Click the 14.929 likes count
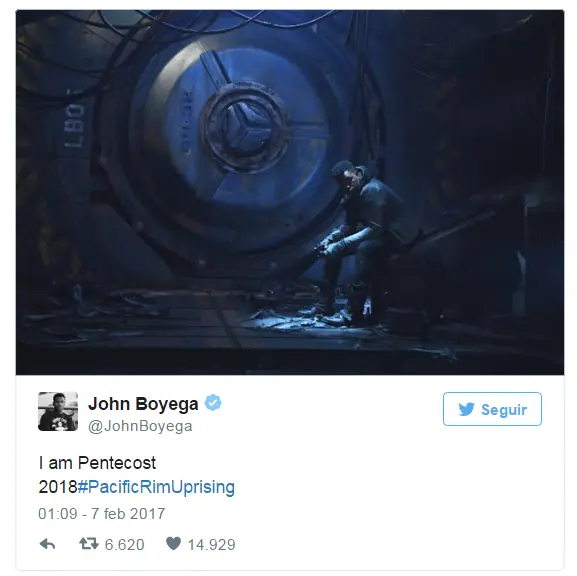Screen dimensions: 577x576 point(212,545)
